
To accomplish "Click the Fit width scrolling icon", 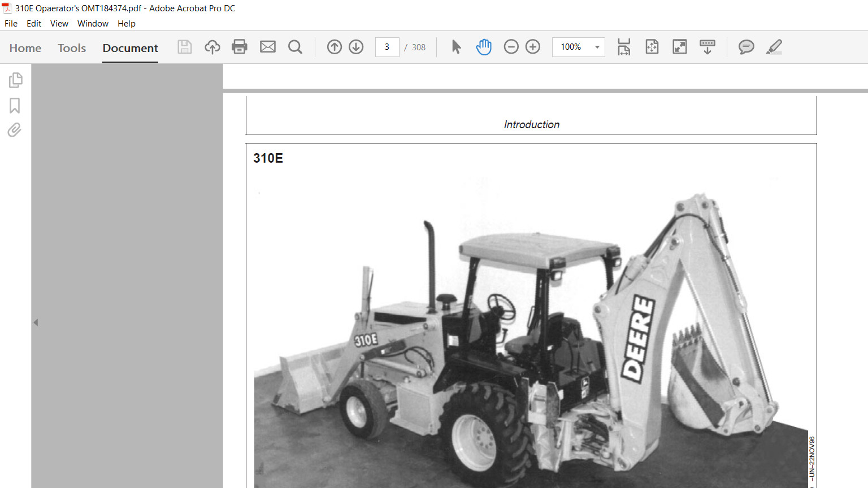I will pos(624,47).
